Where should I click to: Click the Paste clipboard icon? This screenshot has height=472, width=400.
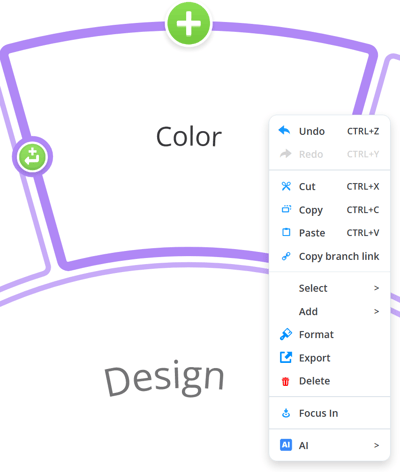(286, 232)
